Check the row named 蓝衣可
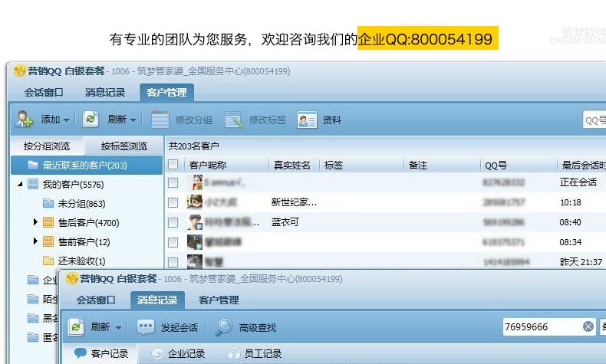Image resolution: width=606 pixels, height=364 pixels. (173, 222)
